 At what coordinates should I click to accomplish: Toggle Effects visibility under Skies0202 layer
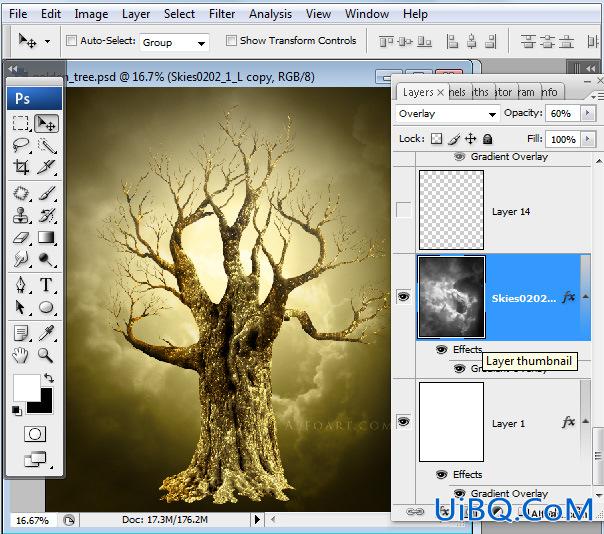[x=441, y=349]
